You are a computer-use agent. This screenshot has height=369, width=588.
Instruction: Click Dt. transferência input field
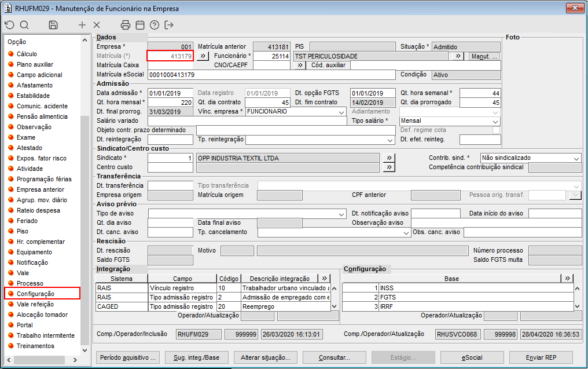click(170, 186)
